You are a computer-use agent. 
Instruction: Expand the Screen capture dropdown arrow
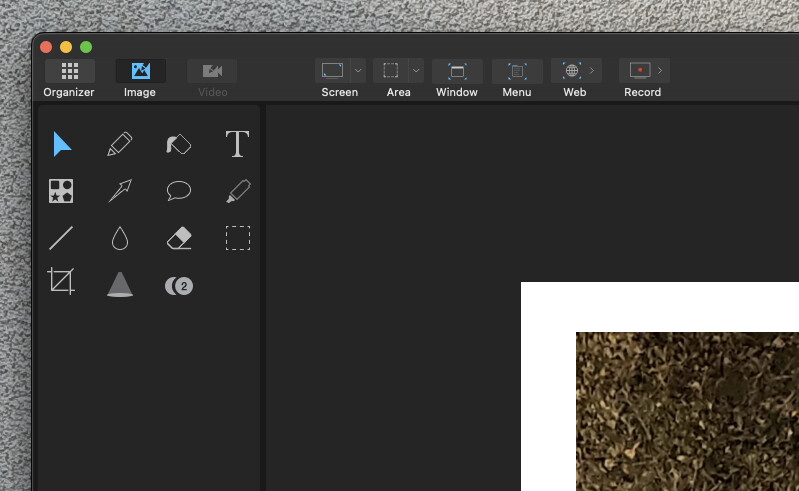click(x=358, y=71)
